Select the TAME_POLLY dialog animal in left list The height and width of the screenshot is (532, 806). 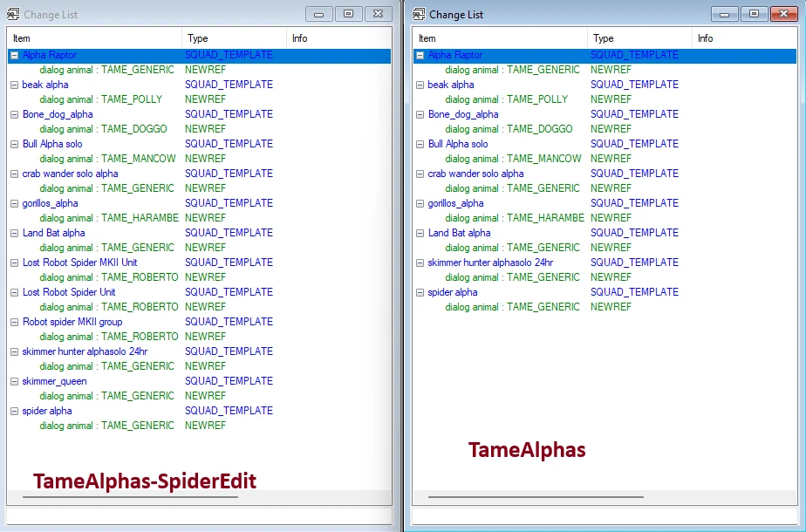(x=101, y=99)
